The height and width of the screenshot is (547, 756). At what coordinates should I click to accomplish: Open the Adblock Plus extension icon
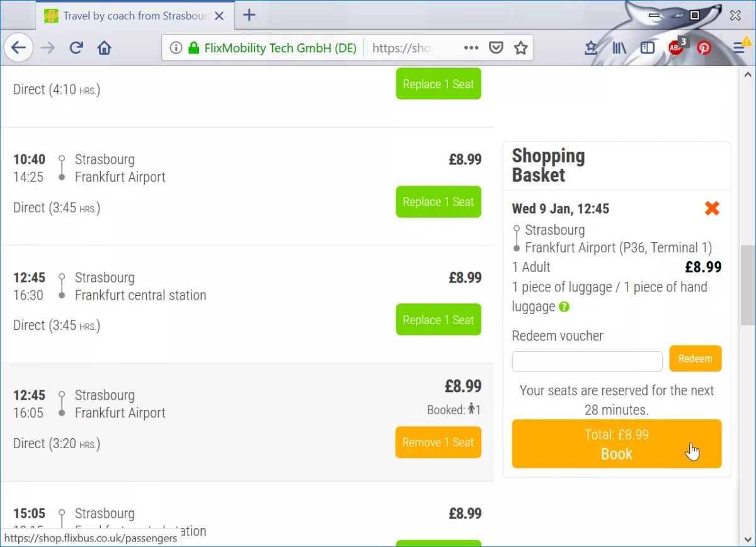677,47
